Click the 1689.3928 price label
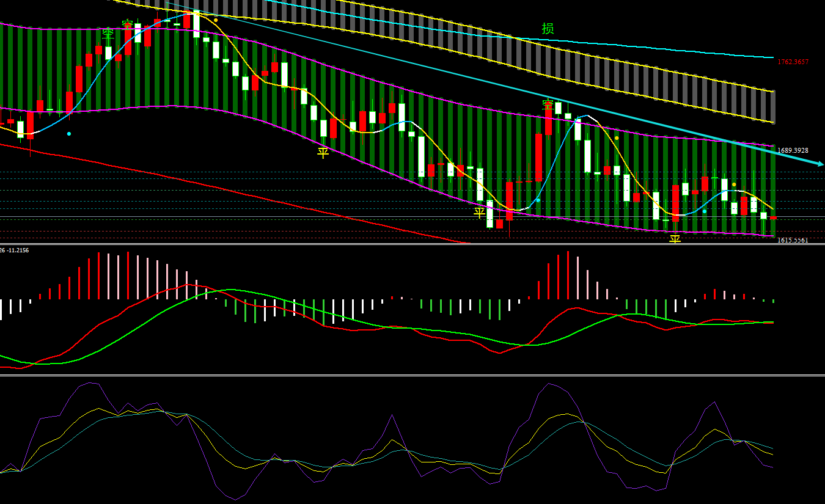Viewport: 825px width, 504px height. pos(793,150)
